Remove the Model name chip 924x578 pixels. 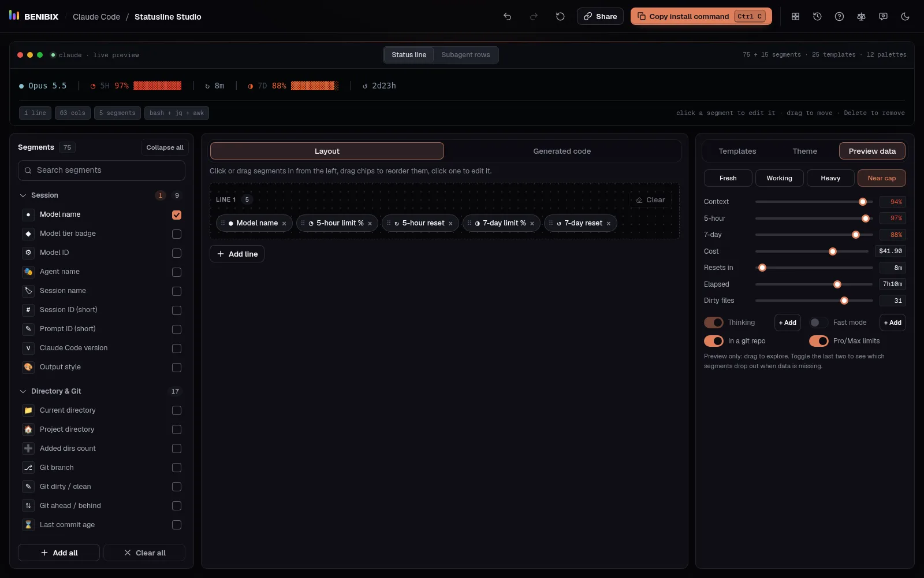[284, 224]
